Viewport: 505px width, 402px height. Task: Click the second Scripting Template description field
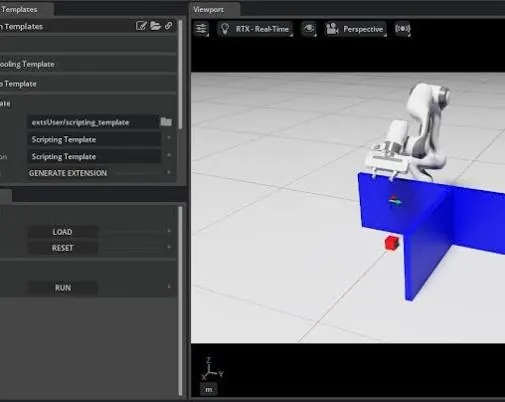(94, 156)
